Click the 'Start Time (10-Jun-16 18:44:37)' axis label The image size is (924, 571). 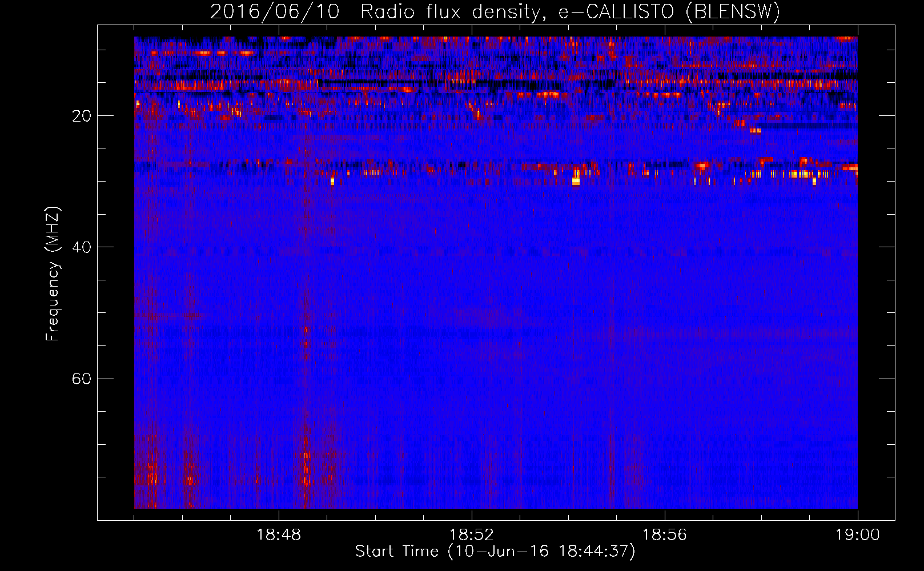(x=495, y=552)
